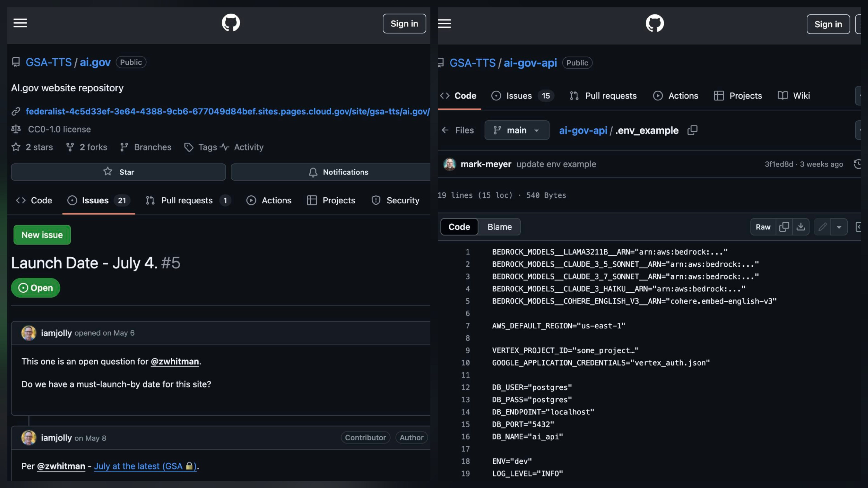The width and height of the screenshot is (868, 488).
Task: Open Activity of ai.gov
Action: (x=242, y=147)
